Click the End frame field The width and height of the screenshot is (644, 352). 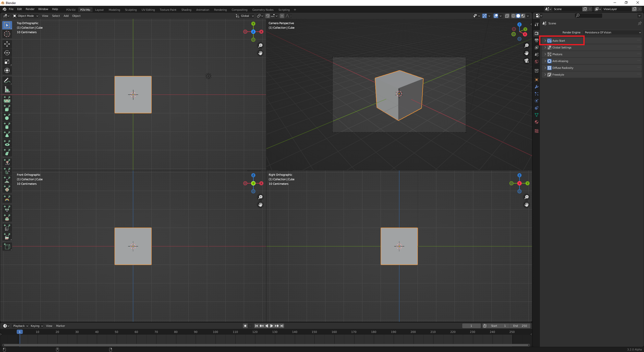click(x=520, y=326)
